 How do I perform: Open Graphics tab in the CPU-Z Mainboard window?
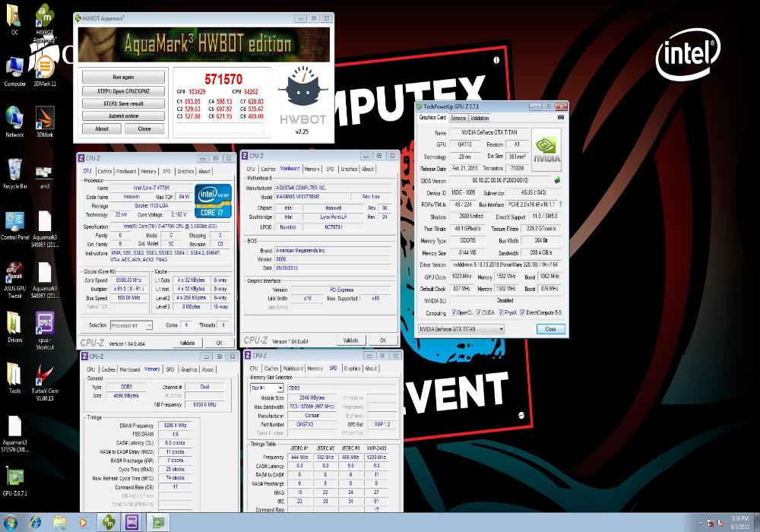tap(349, 169)
